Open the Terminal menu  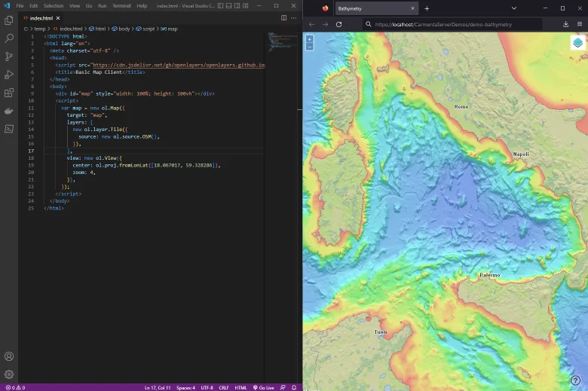(x=121, y=5)
